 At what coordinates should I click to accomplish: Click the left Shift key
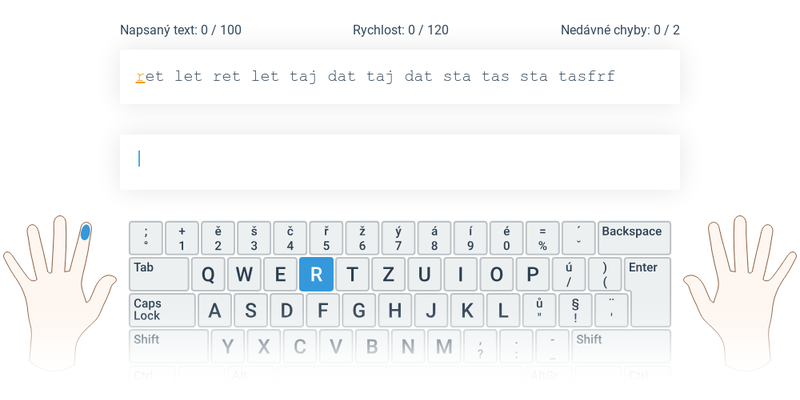click(168, 346)
